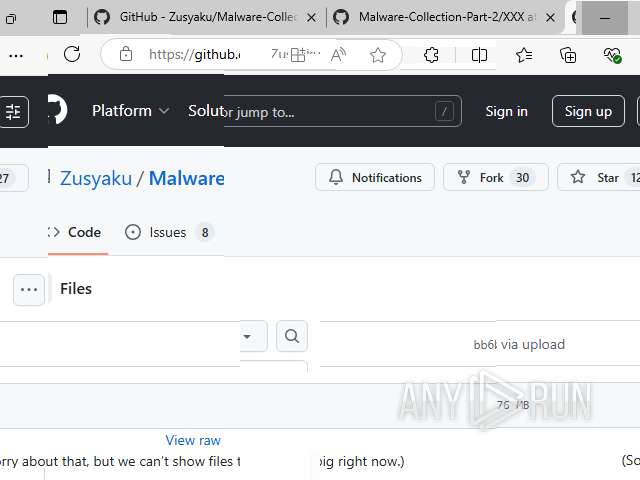Open Notifications bell button

[x=375, y=178]
